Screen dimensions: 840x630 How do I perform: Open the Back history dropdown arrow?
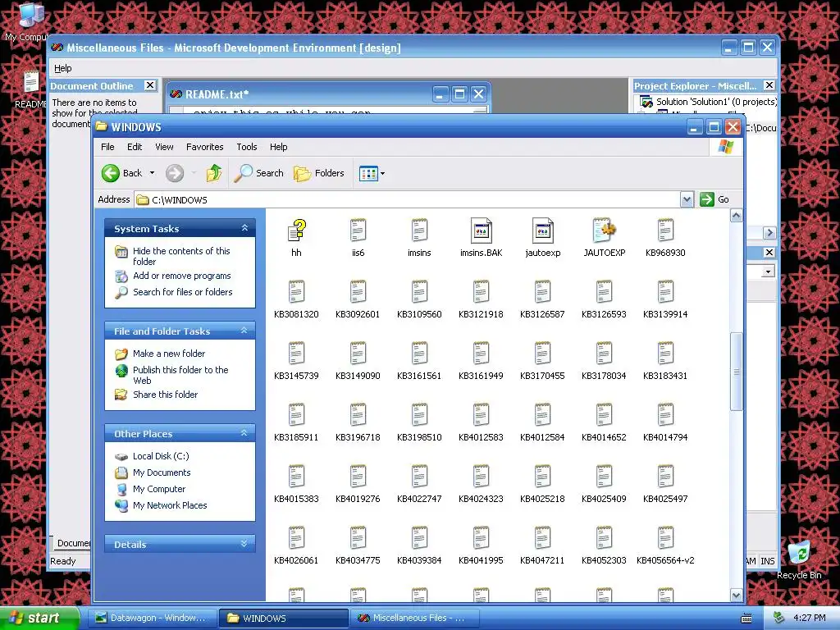click(152, 173)
